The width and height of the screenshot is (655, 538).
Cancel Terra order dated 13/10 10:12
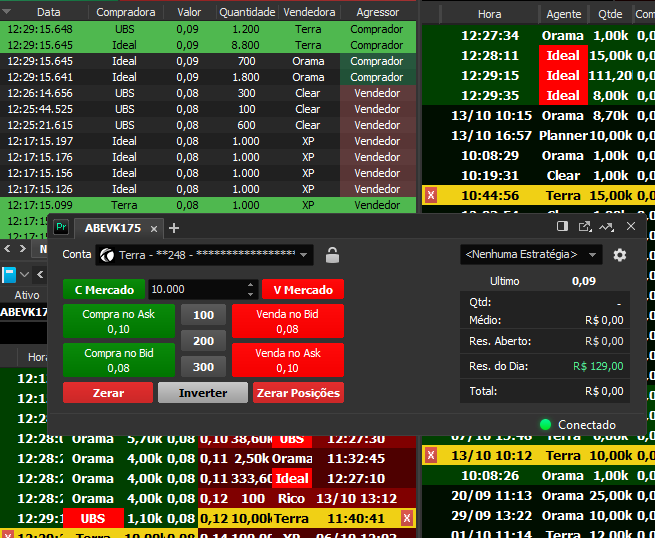coord(431,455)
